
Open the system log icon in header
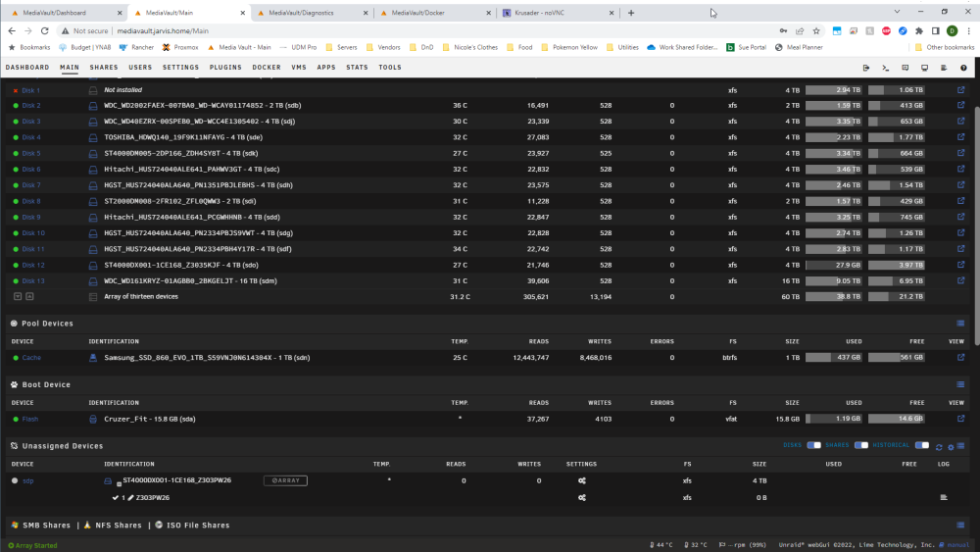click(x=944, y=68)
